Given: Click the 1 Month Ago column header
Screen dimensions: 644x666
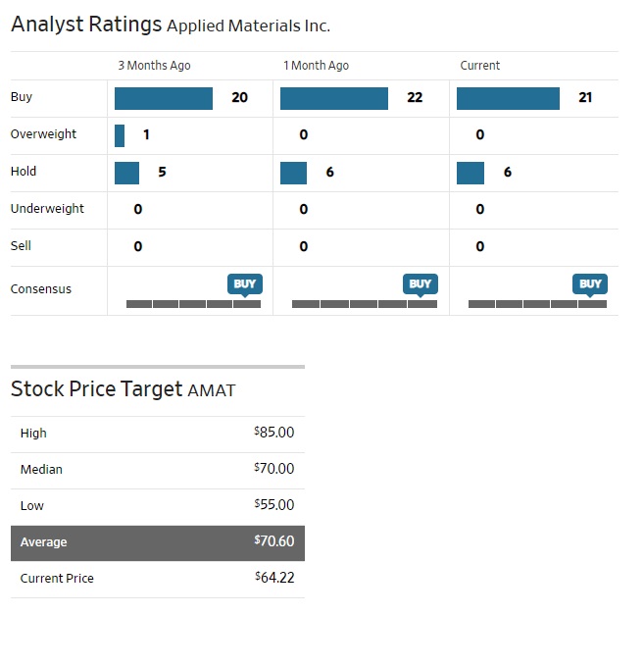Looking at the screenshot, I should click(x=316, y=66).
